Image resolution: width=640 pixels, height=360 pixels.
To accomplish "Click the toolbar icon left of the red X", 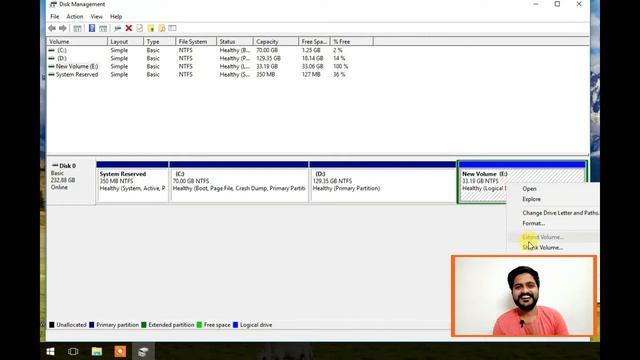I will [x=118, y=28].
